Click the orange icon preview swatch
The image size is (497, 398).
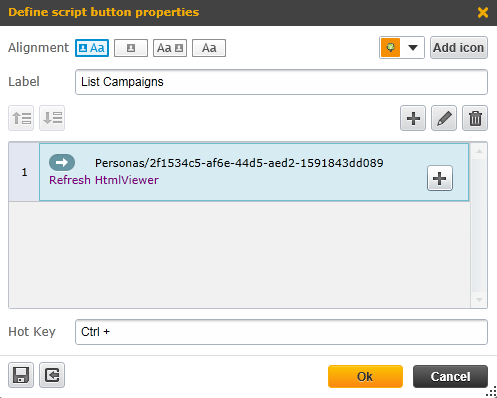click(390, 48)
